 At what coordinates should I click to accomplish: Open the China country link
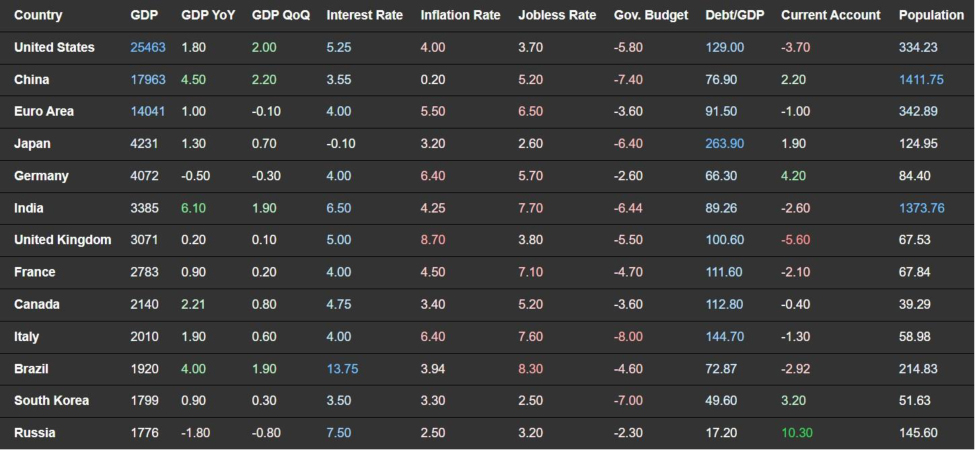pyautogui.click(x=31, y=80)
